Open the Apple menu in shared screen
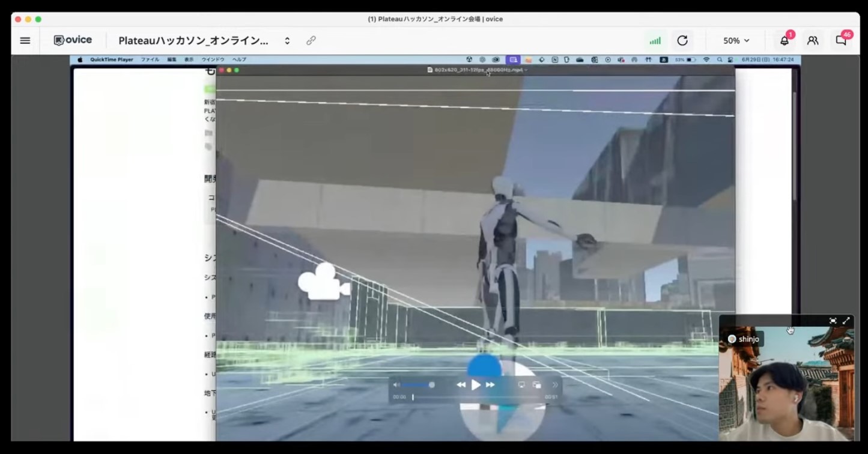 pos(80,59)
